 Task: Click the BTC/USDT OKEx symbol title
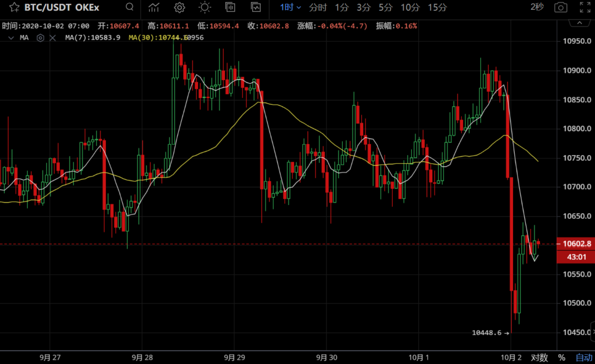pyautogui.click(x=62, y=7)
